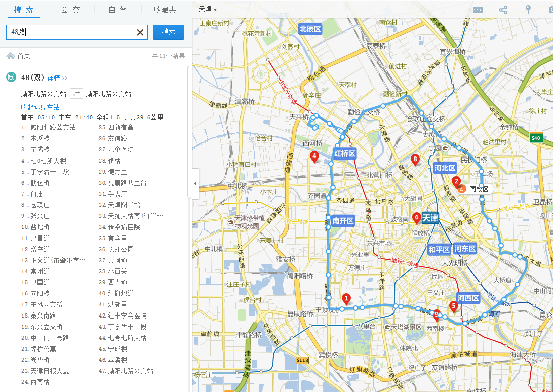Select stop 24. 西南楼
The height and width of the screenshot is (392, 553).
(35, 382)
